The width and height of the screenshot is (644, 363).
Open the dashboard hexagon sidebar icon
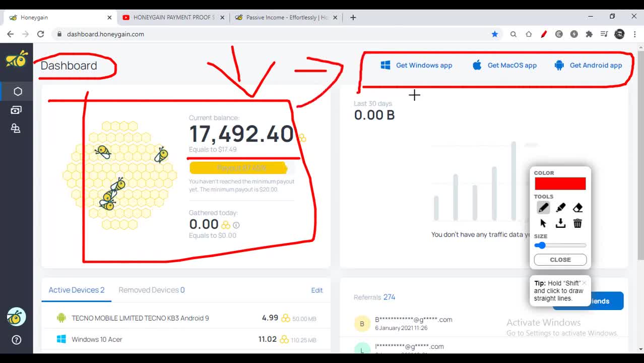[18, 91]
